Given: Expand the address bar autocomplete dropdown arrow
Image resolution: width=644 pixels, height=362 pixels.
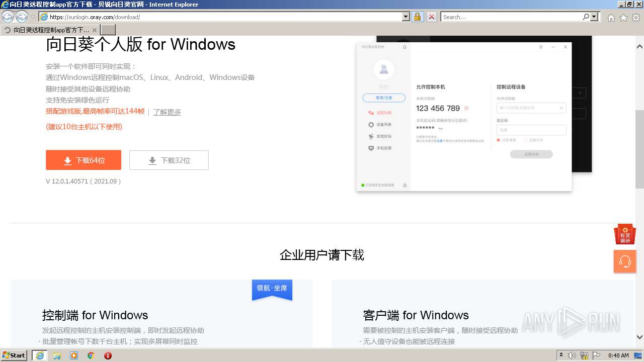Looking at the screenshot, I should (x=406, y=17).
